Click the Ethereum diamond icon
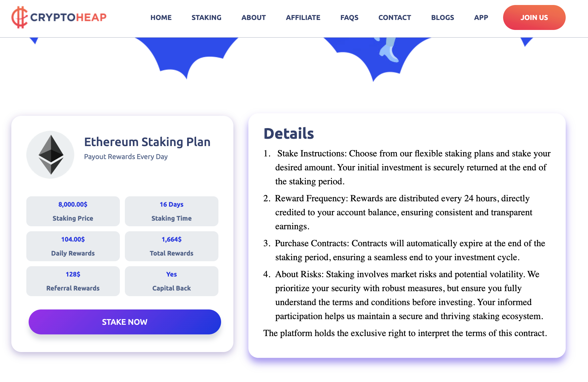 pyautogui.click(x=51, y=155)
